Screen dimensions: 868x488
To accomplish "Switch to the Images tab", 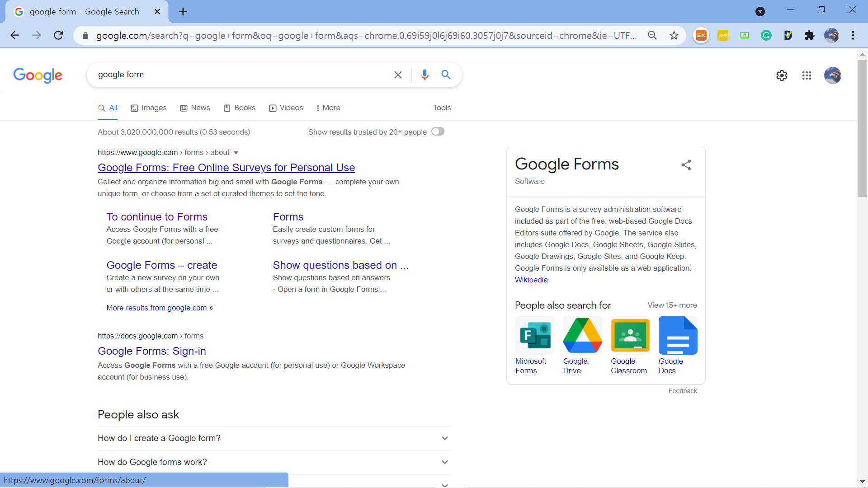I will pyautogui.click(x=149, y=108).
